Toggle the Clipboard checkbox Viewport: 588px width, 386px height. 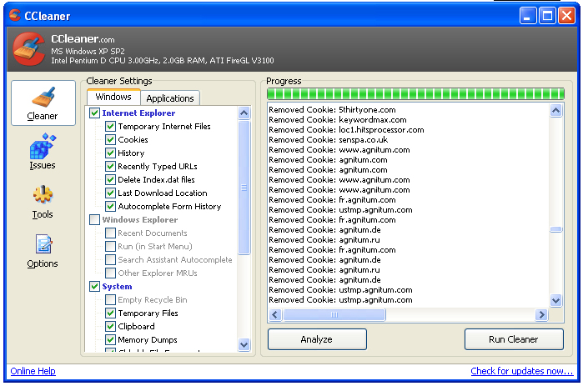coord(110,327)
